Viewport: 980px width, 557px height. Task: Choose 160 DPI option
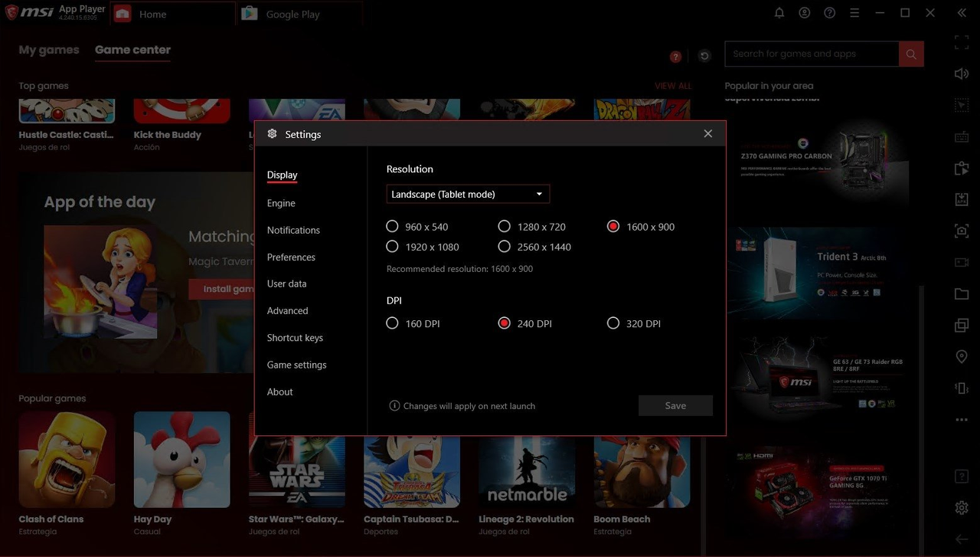coord(413,323)
